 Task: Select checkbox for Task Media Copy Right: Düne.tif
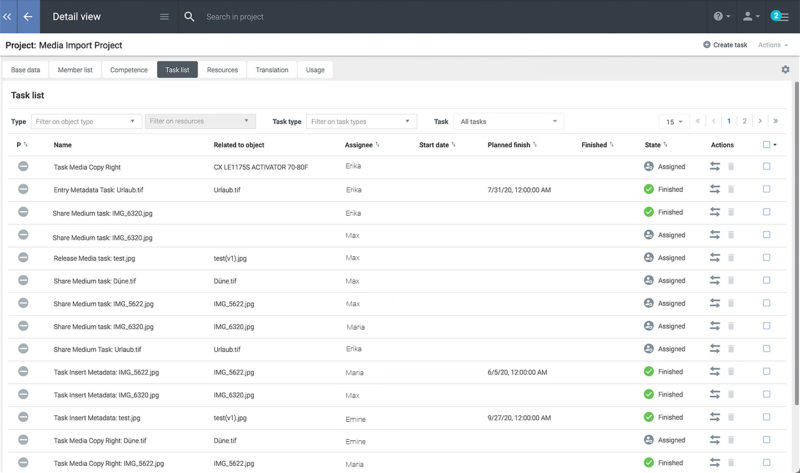(766, 440)
